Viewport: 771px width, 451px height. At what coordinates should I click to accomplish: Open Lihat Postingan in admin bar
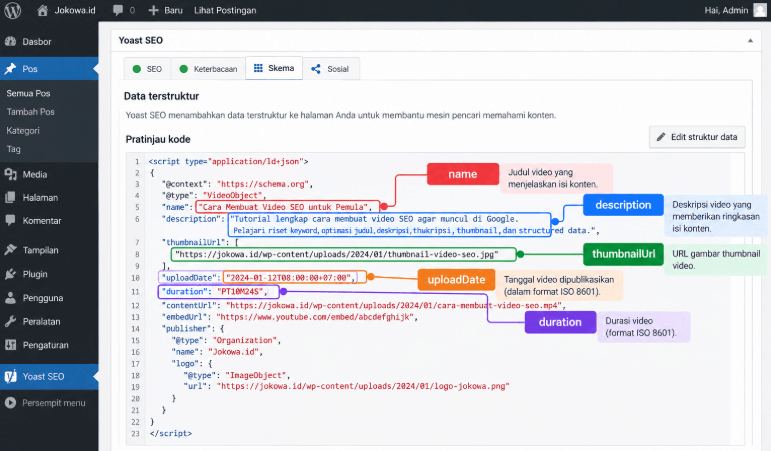point(225,10)
